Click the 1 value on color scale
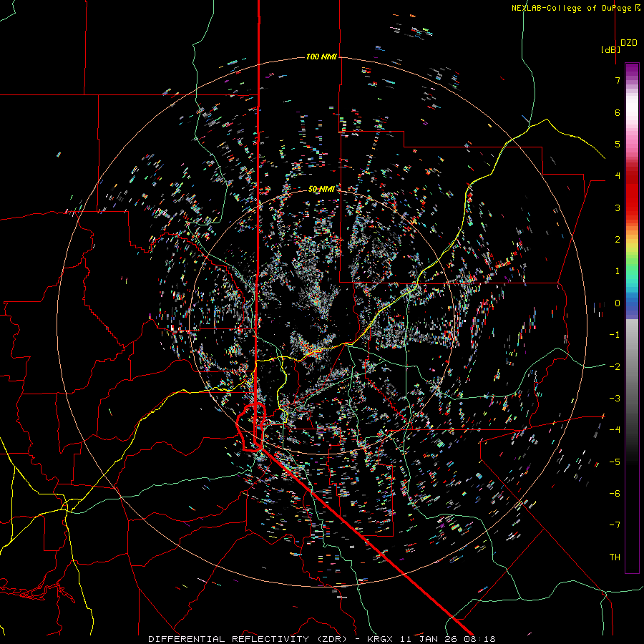The width and height of the screenshot is (644, 644). [x=618, y=271]
